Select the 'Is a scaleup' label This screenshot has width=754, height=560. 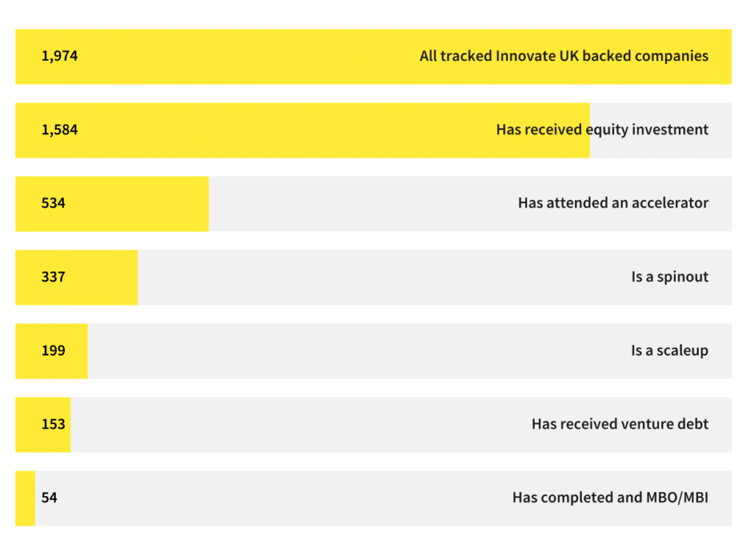[669, 350]
